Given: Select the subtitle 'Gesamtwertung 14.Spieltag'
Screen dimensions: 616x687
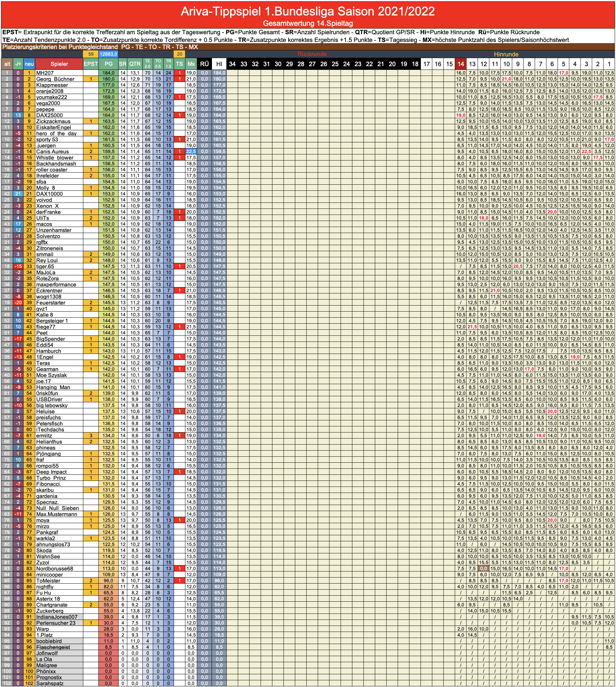Looking at the screenshot, I should [308, 24].
